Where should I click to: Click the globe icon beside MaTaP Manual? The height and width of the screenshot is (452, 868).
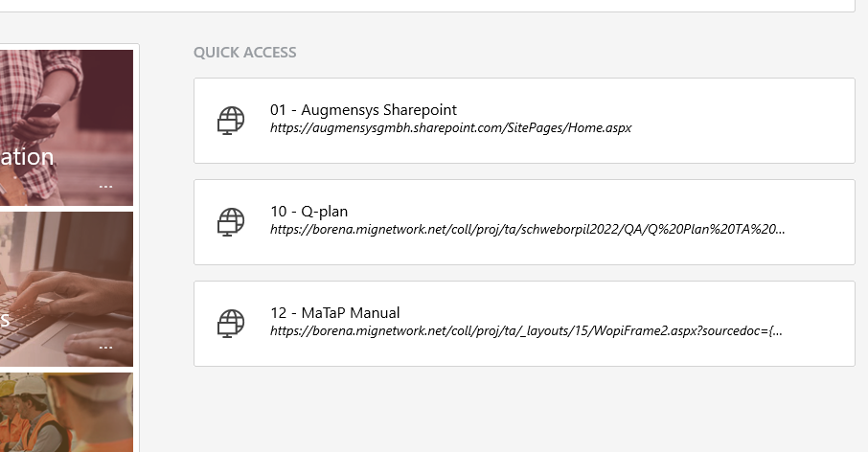231,324
